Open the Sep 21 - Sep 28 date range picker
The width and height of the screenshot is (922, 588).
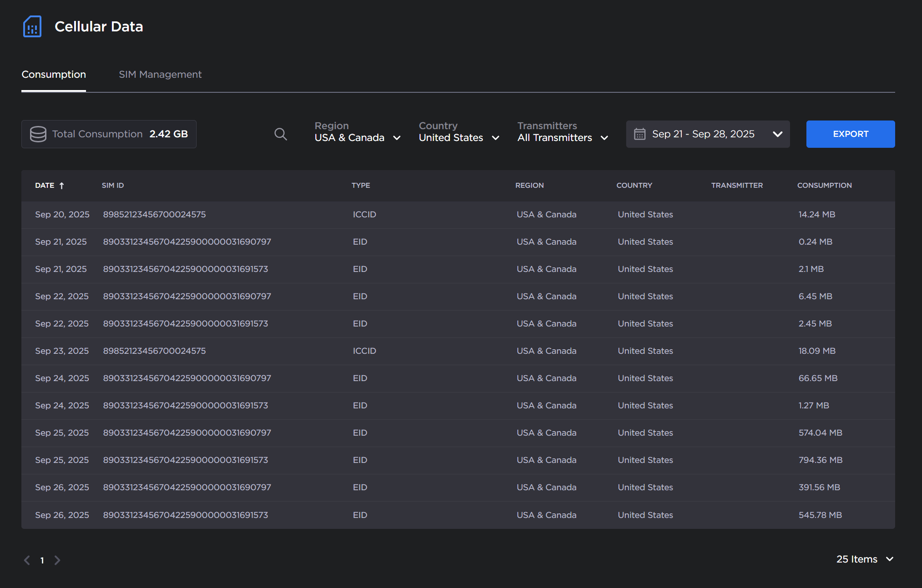[708, 134]
